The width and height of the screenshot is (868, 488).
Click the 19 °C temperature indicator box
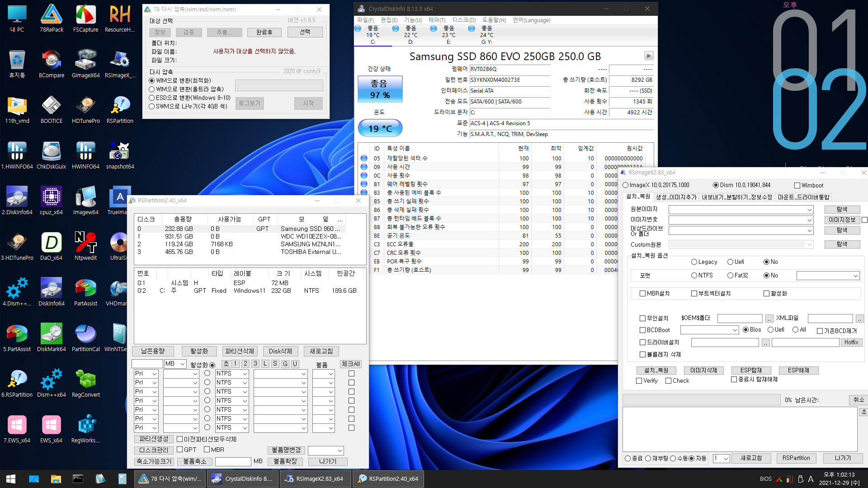[x=380, y=128]
